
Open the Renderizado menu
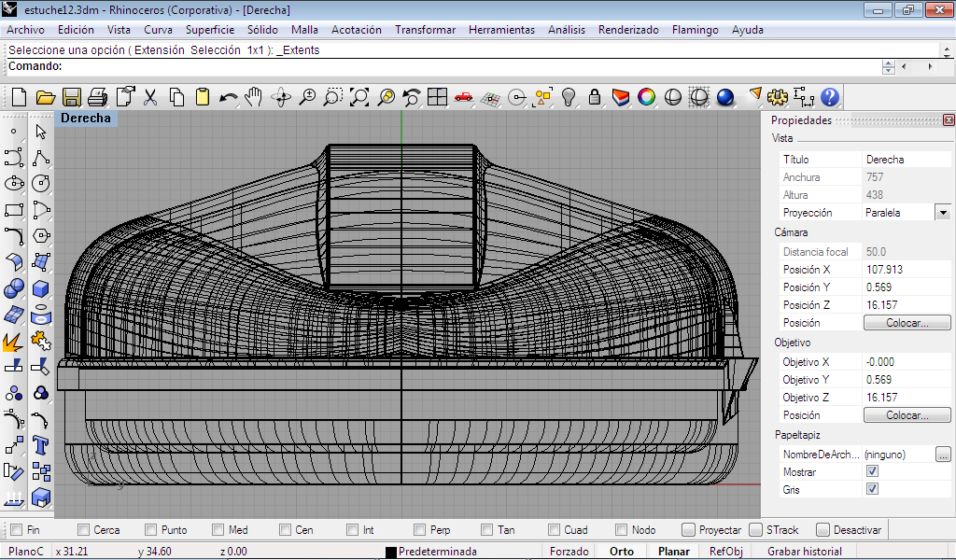[628, 30]
